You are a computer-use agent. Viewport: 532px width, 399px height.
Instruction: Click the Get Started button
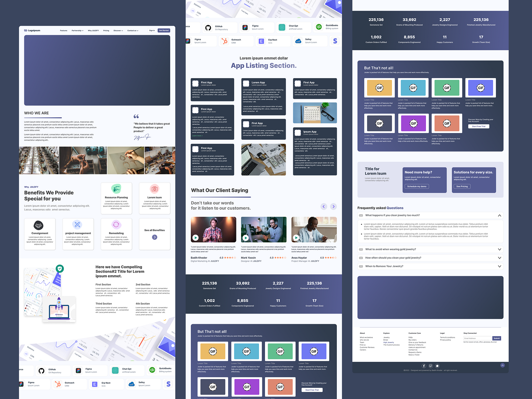(x=164, y=30)
